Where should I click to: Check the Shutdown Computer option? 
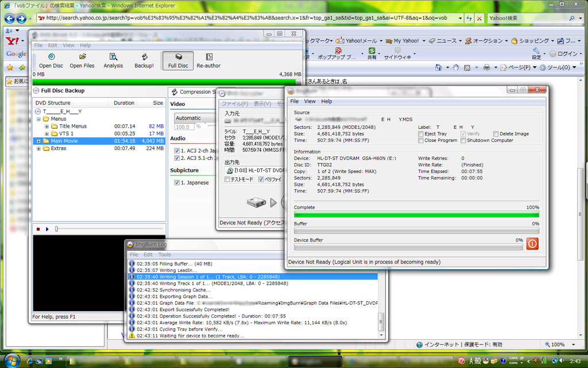point(463,140)
